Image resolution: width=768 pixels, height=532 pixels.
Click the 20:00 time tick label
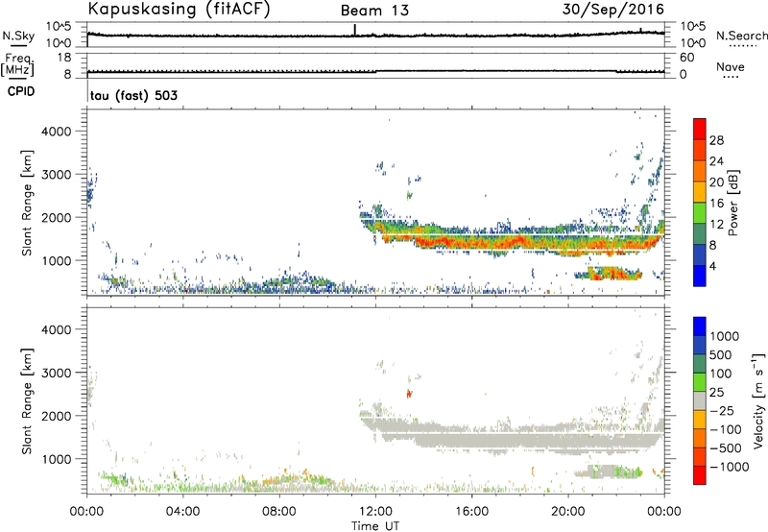(x=567, y=512)
